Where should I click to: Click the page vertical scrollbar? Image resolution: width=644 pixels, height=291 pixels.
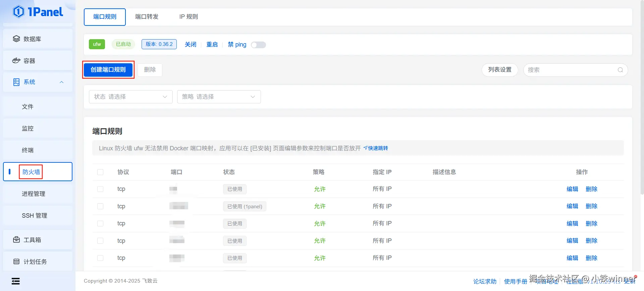(x=642, y=97)
